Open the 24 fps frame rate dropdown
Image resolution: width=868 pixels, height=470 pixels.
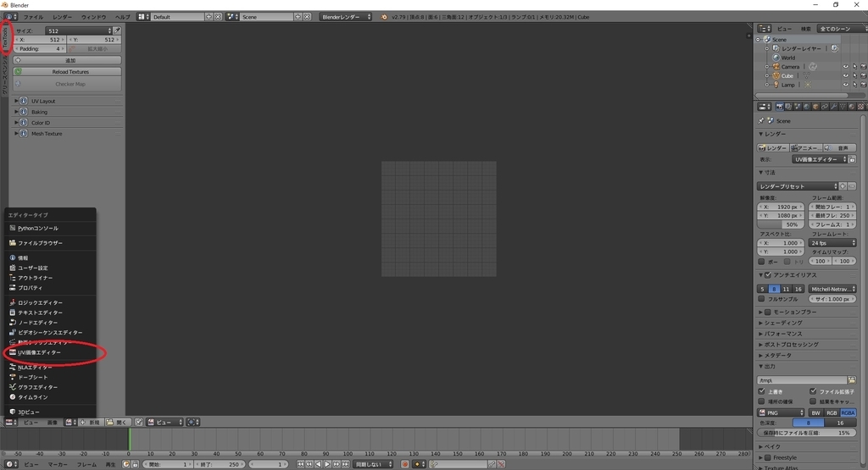(832, 243)
